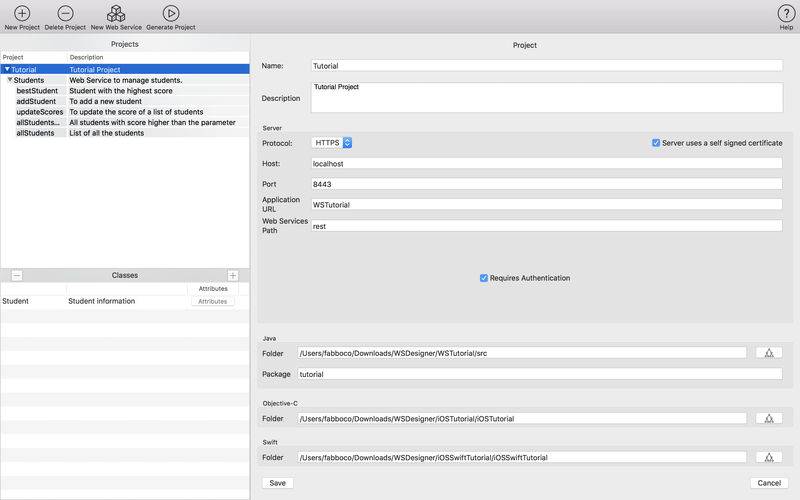Click the Java Package field tutorial
Image resolution: width=800 pixels, height=500 pixels.
[540, 374]
